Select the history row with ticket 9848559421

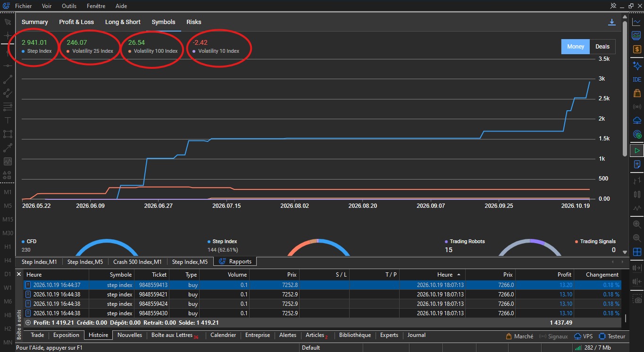(x=322, y=295)
